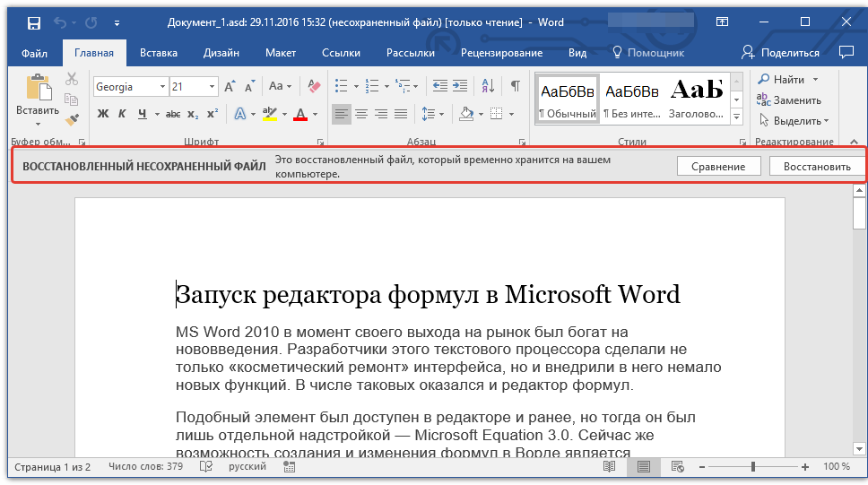Click the zoom slider in status bar
The image size is (868, 485).
753,467
